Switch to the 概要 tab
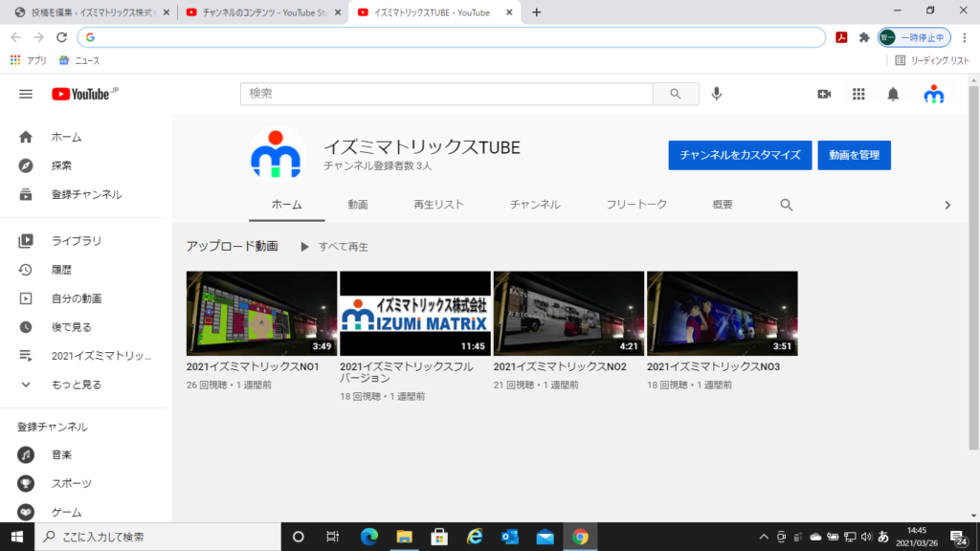This screenshot has width=980, height=551. click(722, 205)
